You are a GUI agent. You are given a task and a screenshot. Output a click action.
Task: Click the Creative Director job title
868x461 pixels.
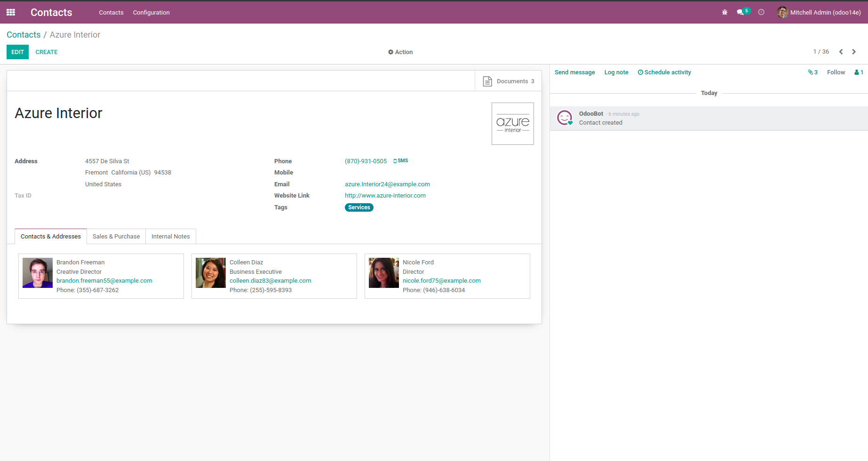point(79,272)
